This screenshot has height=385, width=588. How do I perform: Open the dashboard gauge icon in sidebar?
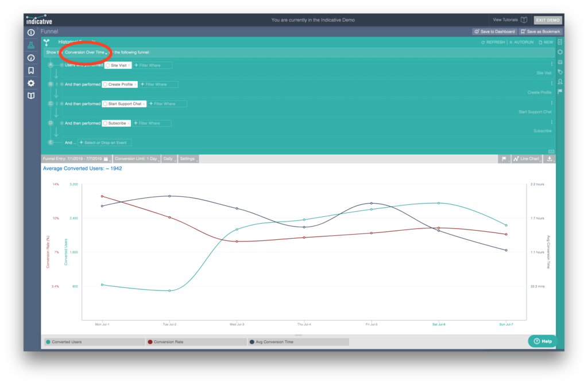click(31, 58)
